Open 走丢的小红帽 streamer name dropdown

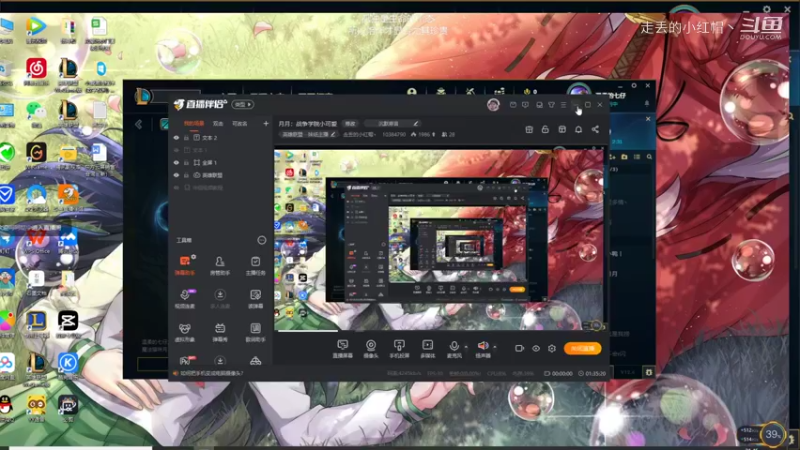(x=360, y=135)
